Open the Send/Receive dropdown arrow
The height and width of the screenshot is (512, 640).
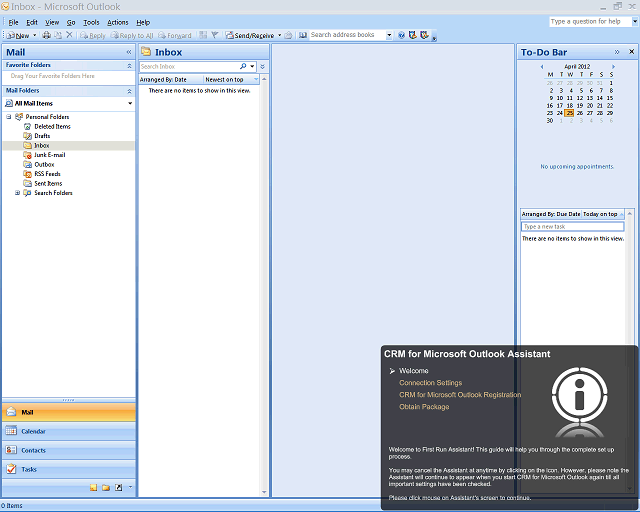pyautogui.click(x=280, y=36)
